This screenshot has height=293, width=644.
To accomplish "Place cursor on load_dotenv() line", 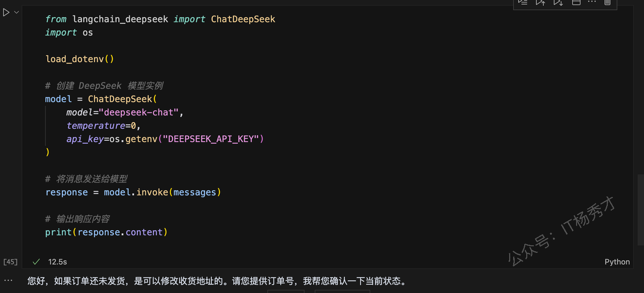I will (x=79, y=59).
